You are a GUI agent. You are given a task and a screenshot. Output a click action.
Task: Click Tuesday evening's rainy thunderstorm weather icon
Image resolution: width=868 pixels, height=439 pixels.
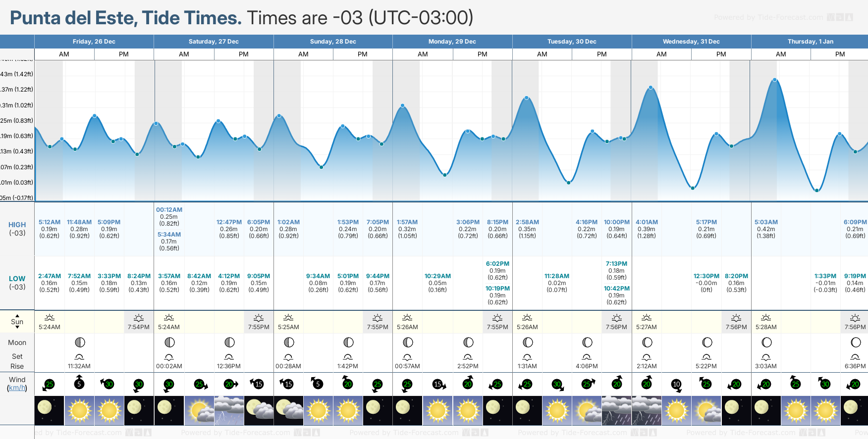click(x=617, y=411)
